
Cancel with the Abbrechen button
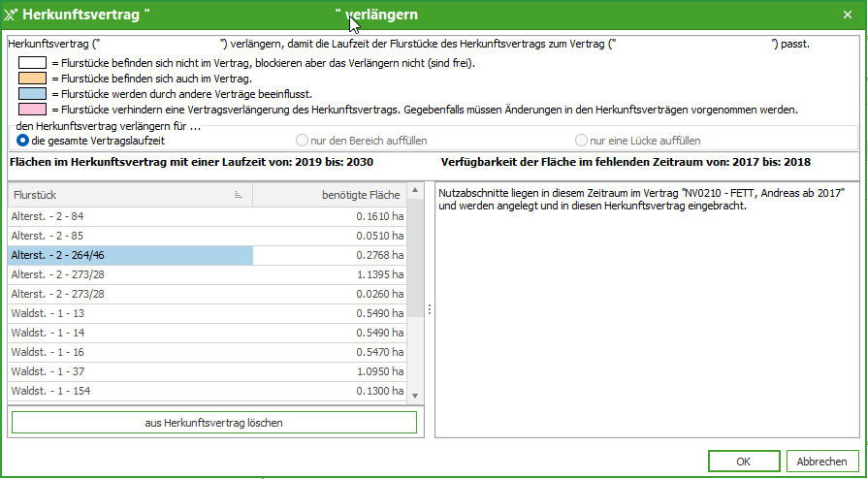coord(822,462)
